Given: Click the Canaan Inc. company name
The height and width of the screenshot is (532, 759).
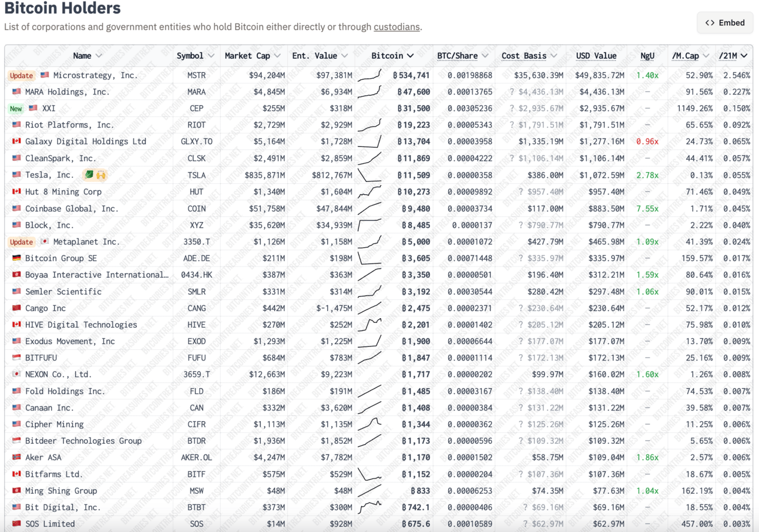Looking at the screenshot, I should [49, 408].
